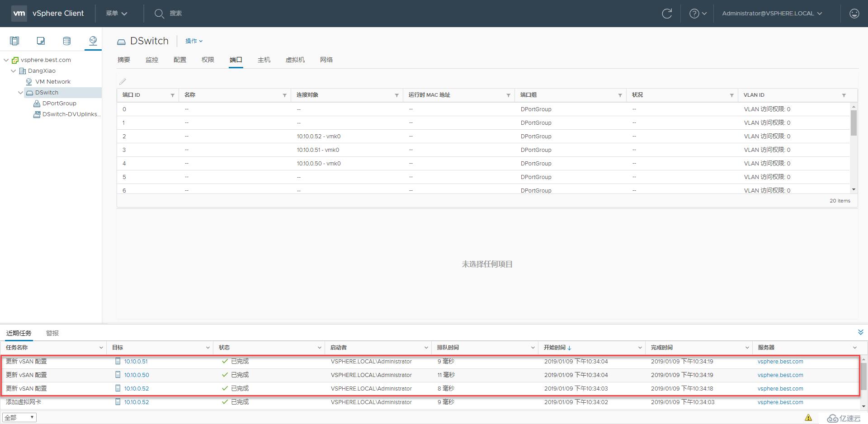Switch to the 权限 tab

(x=208, y=60)
